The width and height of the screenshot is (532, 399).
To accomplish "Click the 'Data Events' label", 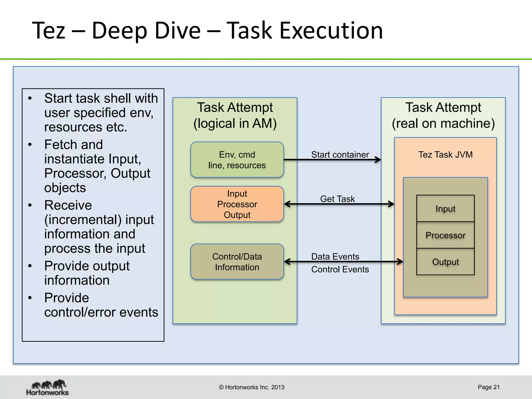I will coord(335,256).
